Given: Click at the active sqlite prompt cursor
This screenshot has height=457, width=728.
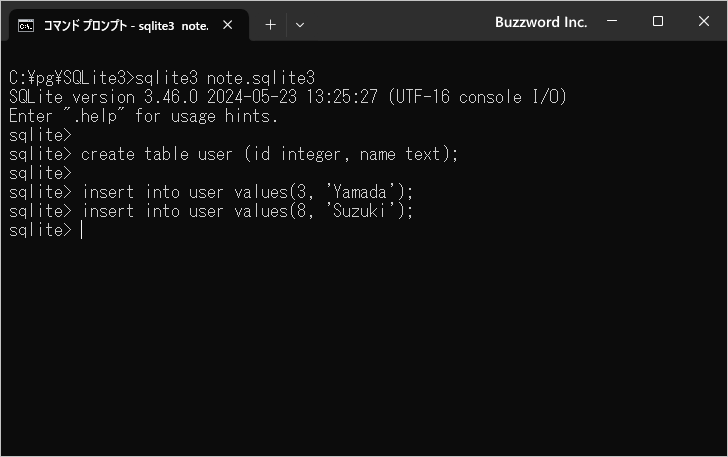Looking at the screenshot, I should click(82, 230).
